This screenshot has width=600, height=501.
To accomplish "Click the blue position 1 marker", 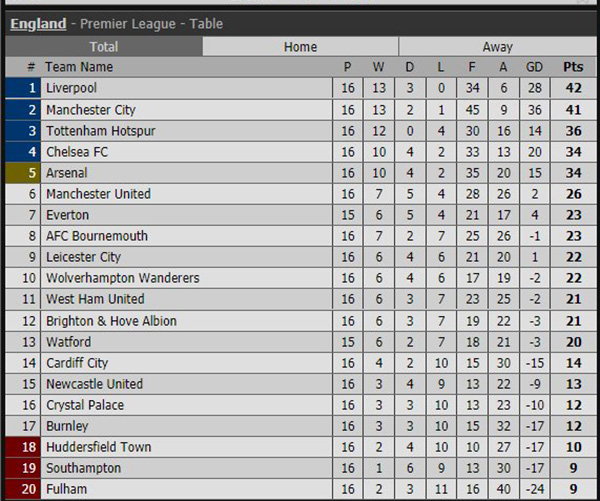I will (x=23, y=88).
